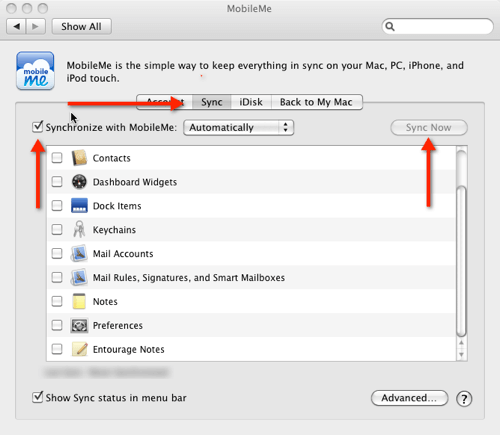Viewport: 500px width, 435px height.
Task: Uncheck Synchronize with MobileMe
Action: point(38,127)
